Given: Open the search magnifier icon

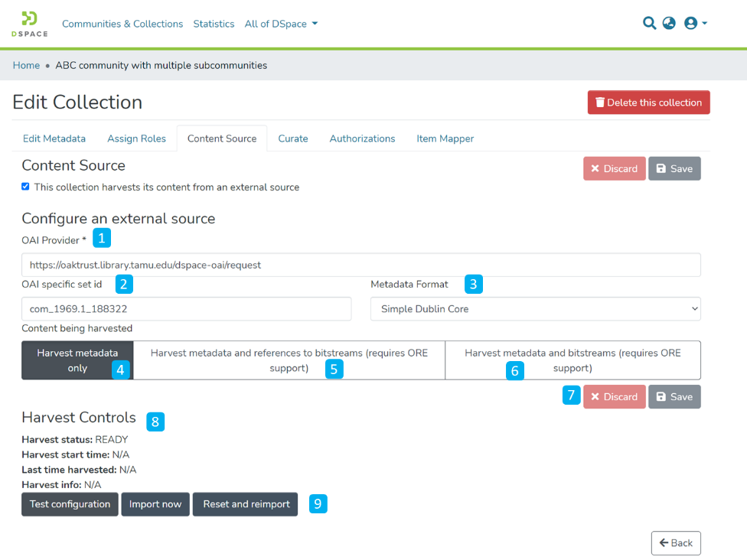Looking at the screenshot, I should [x=649, y=24].
